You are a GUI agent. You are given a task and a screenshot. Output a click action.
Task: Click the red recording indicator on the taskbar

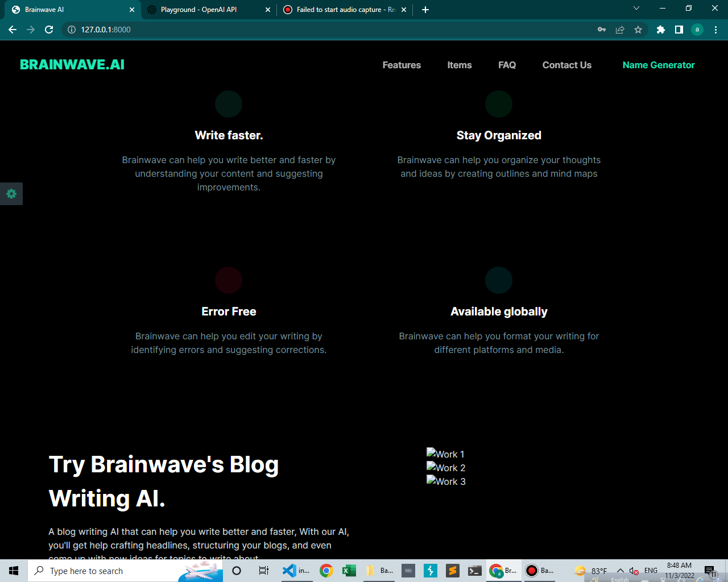click(x=532, y=571)
